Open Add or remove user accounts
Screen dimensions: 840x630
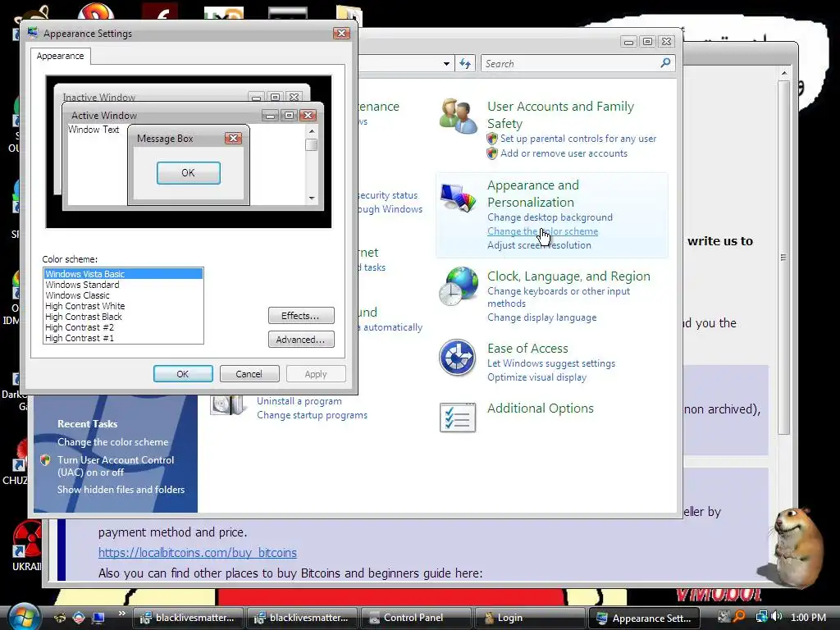[564, 153]
